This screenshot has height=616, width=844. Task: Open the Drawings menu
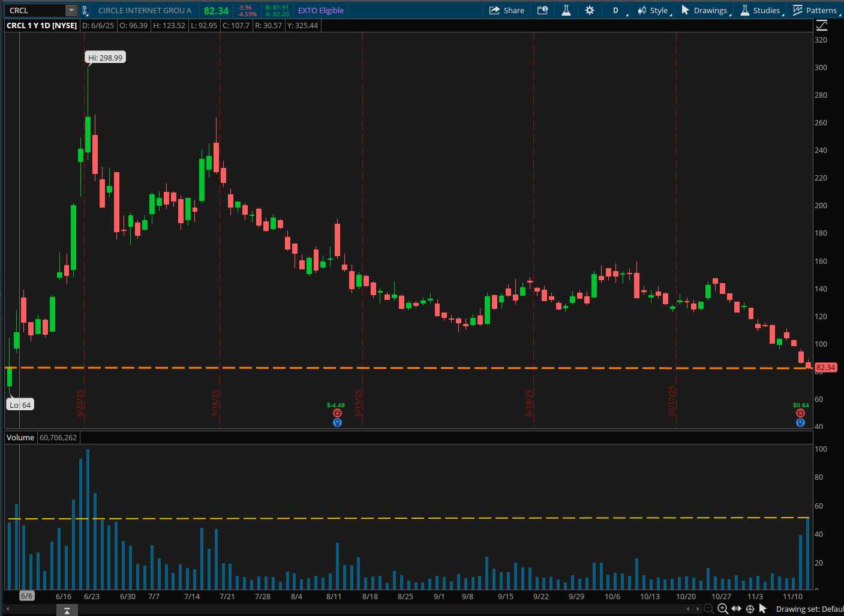pos(706,10)
